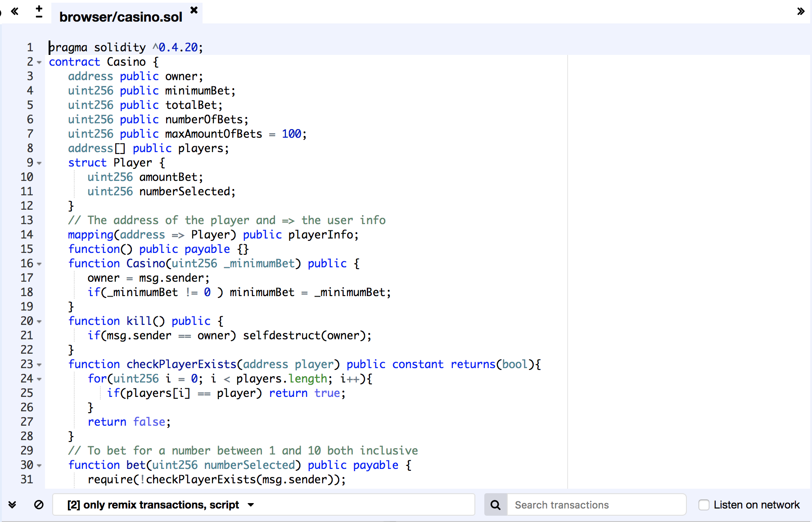Click line number 28 in the gutter

coord(27,436)
